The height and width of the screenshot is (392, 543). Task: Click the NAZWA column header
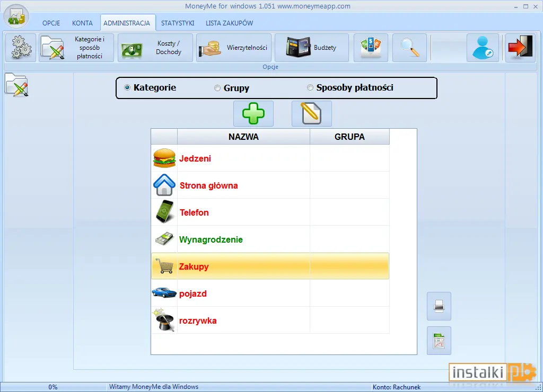[x=243, y=137]
